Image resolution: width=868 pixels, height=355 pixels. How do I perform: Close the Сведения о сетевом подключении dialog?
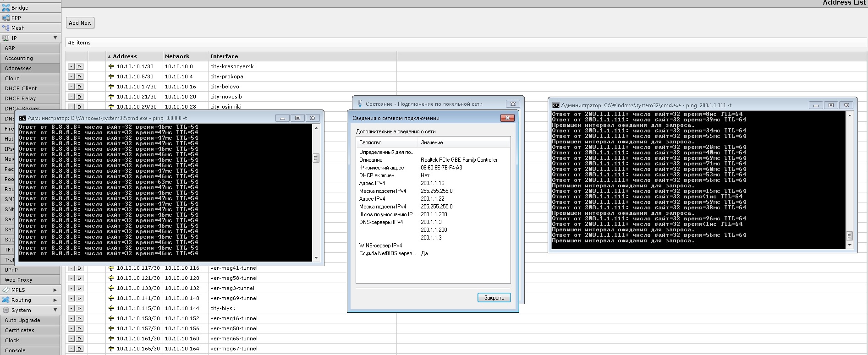click(507, 118)
